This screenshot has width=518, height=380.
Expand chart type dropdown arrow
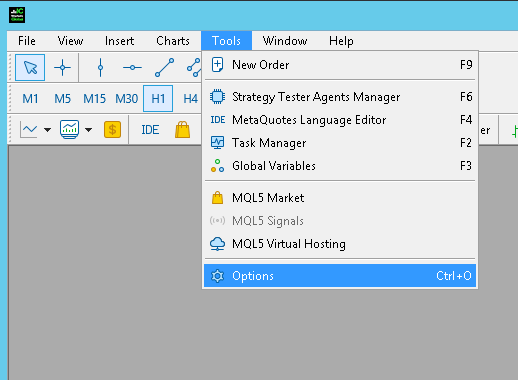(x=48, y=130)
